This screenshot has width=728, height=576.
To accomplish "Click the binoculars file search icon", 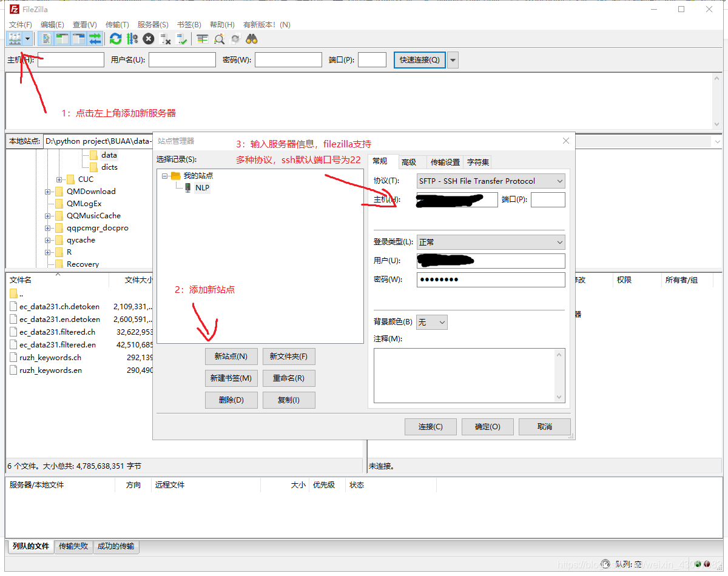I will point(252,39).
